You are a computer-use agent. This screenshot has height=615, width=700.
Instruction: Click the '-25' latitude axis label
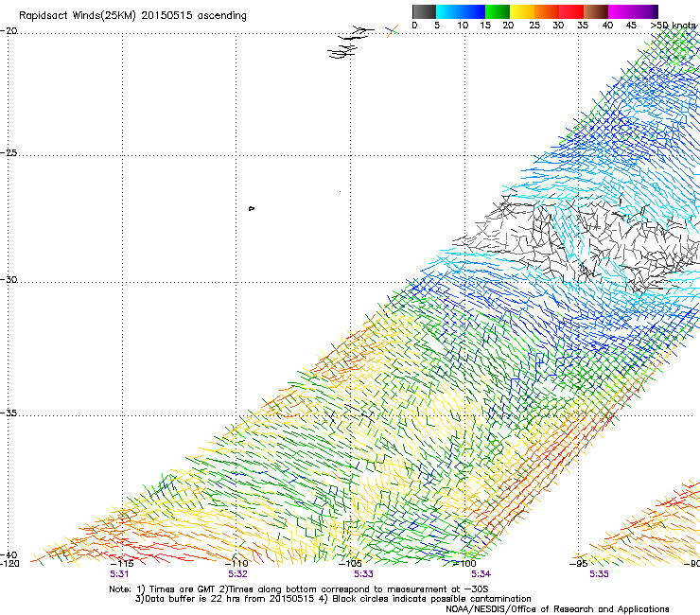point(9,153)
